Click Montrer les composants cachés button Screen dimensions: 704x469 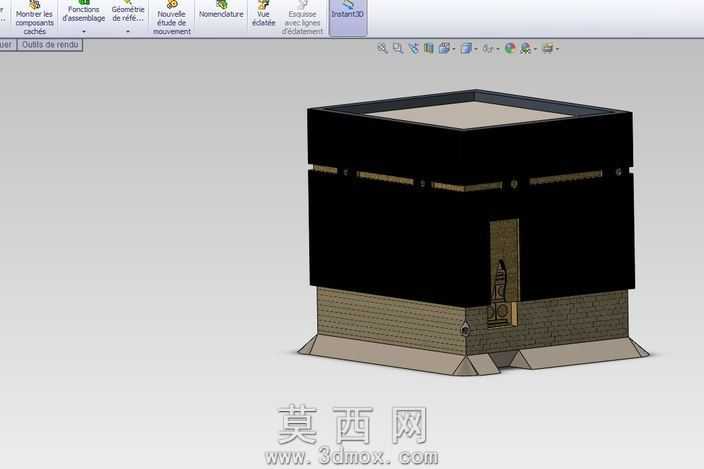pyautogui.click(x=34, y=18)
